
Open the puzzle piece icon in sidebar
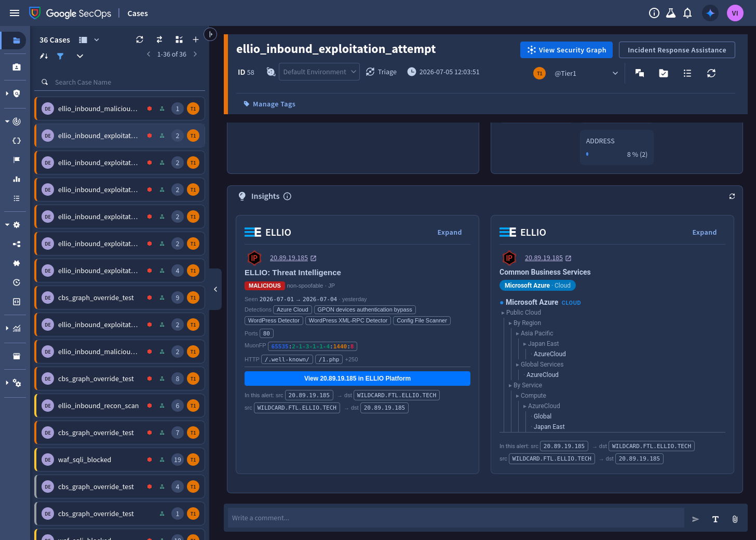(16, 263)
